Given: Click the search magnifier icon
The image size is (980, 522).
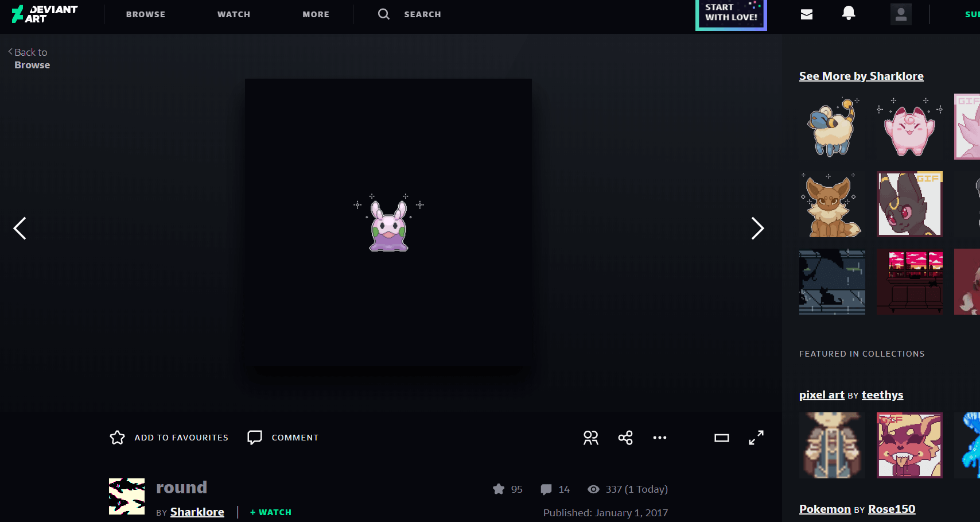Looking at the screenshot, I should [384, 14].
